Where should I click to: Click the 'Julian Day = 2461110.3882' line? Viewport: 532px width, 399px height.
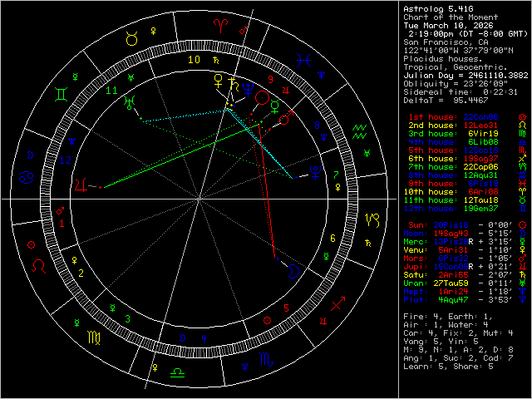[x=465, y=76]
